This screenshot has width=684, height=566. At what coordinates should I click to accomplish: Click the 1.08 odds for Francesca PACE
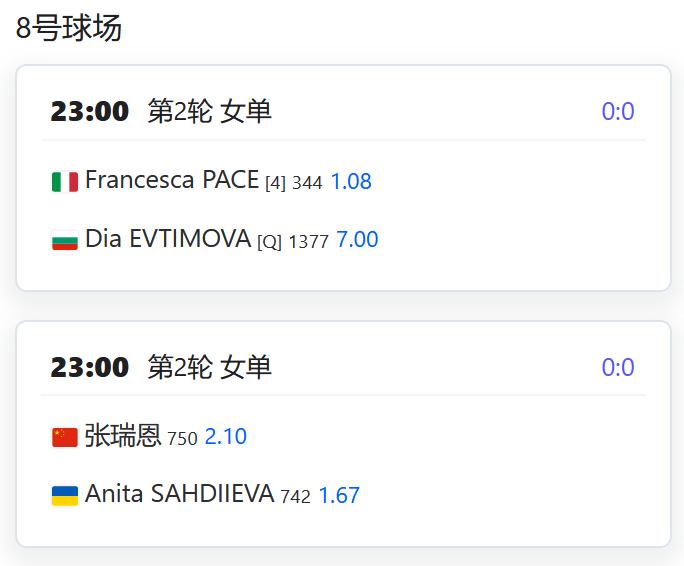tap(351, 181)
